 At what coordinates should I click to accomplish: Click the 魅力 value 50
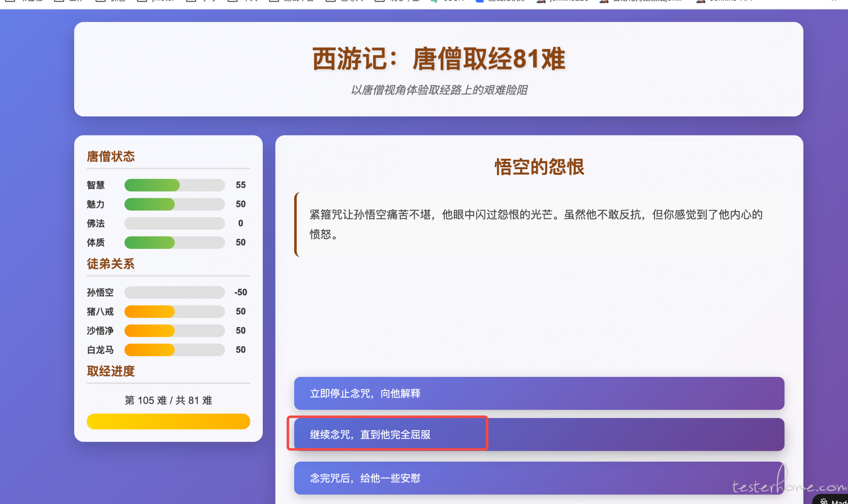(x=241, y=204)
